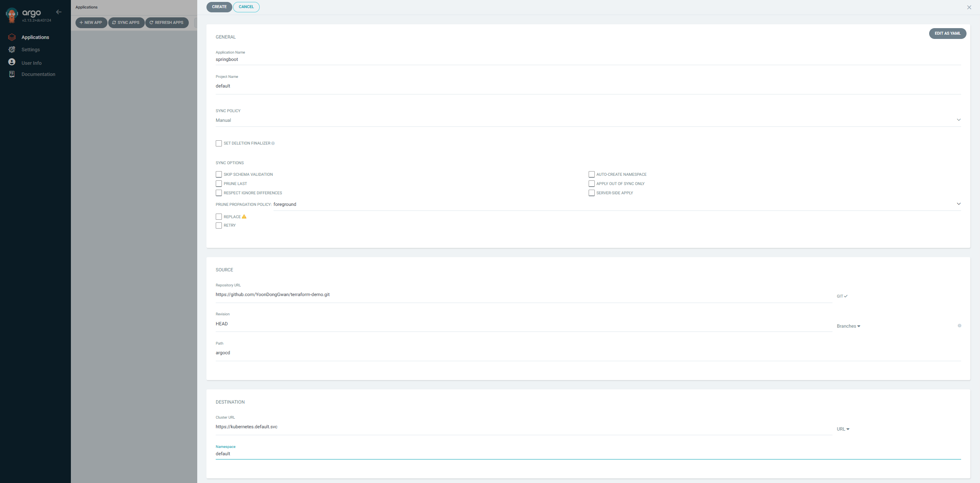Expand the Branches revision type dropdown
This screenshot has width=980, height=483.
point(848,326)
